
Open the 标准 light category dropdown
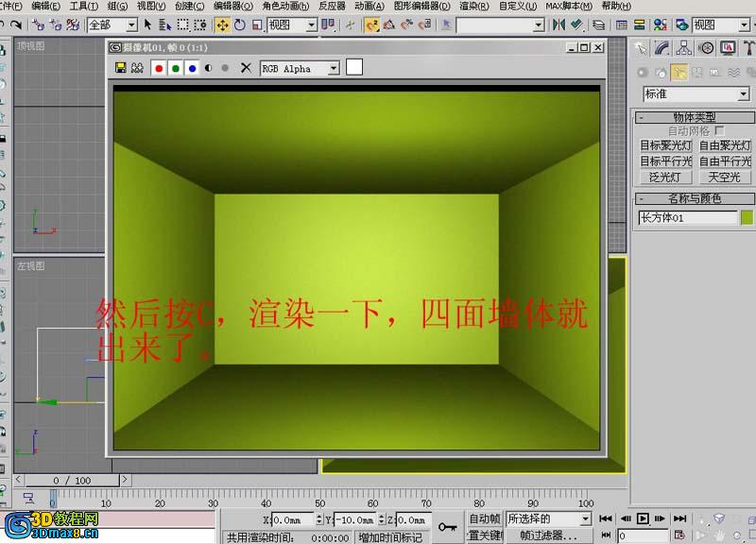[744, 93]
